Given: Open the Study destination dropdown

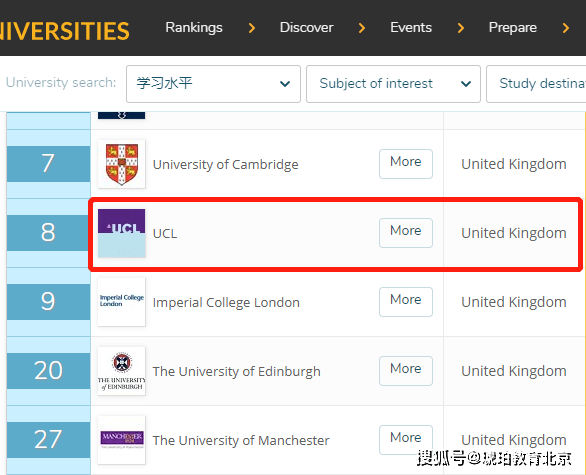Looking at the screenshot, I should click(x=536, y=84).
